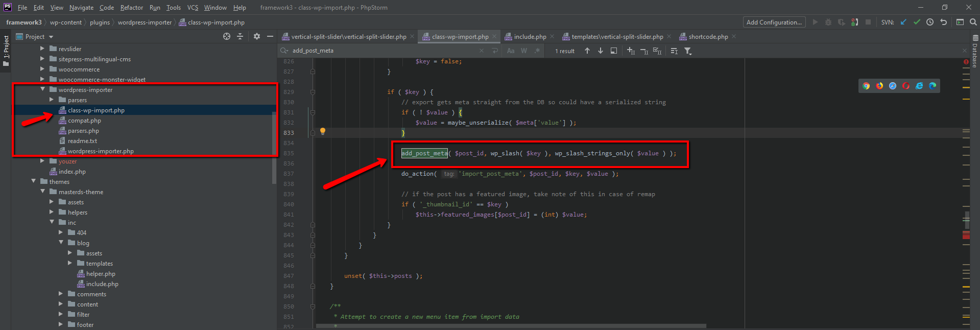Screen dimensions: 980x330
Task: Expand the revslider folder
Action: coord(42,49)
